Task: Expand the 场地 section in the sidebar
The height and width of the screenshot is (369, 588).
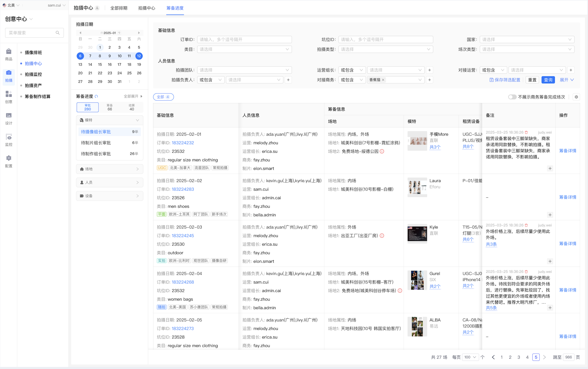Action: click(x=109, y=169)
